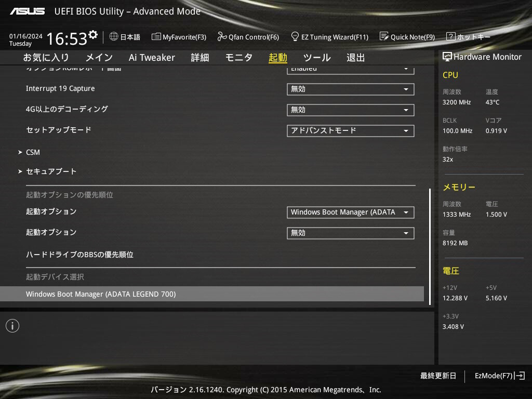Open dropdown showing Windows Boot Manager (ADATA
This screenshot has width=532, height=399.
(351, 212)
